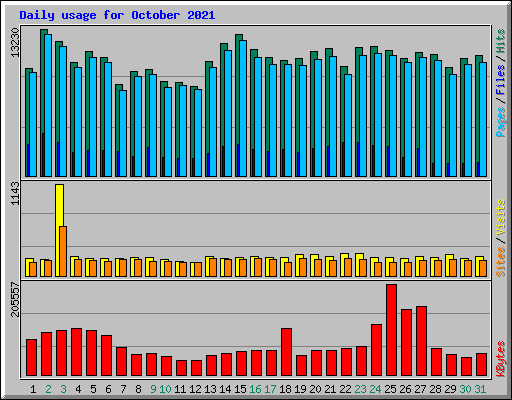Click the red KBytes bar for day 18

286,352
